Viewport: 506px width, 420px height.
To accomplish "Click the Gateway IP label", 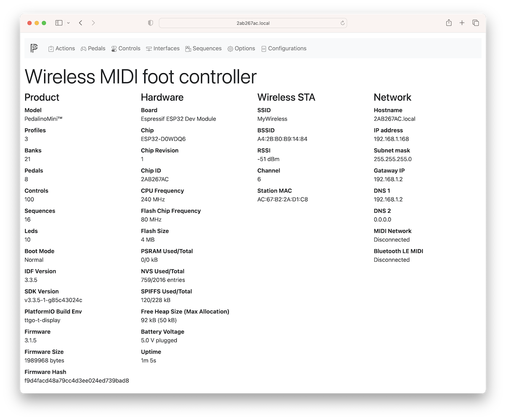I will click(389, 171).
